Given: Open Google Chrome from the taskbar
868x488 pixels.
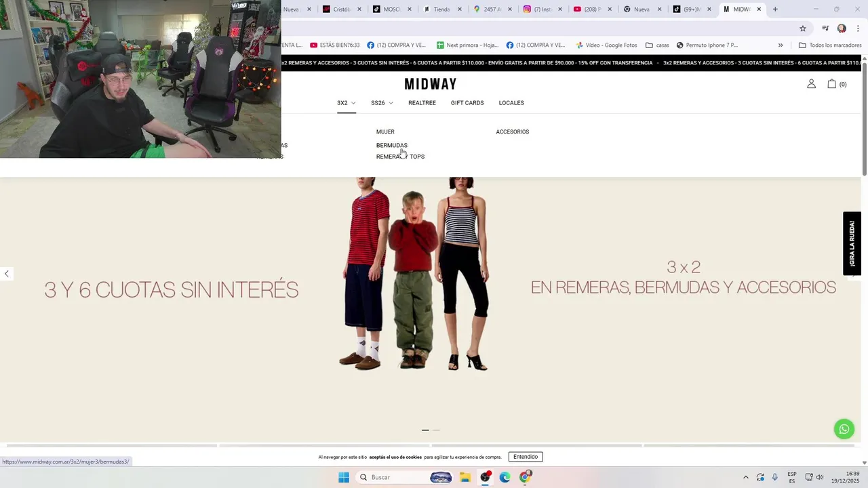Looking at the screenshot, I should click(x=526, y=477).
